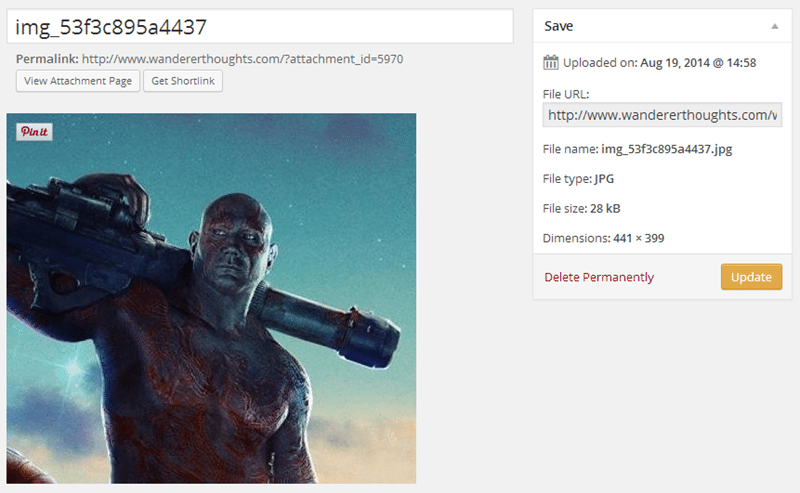Click the attachment image preview
Screen dimensions: 800x493
tap(211, 298)
